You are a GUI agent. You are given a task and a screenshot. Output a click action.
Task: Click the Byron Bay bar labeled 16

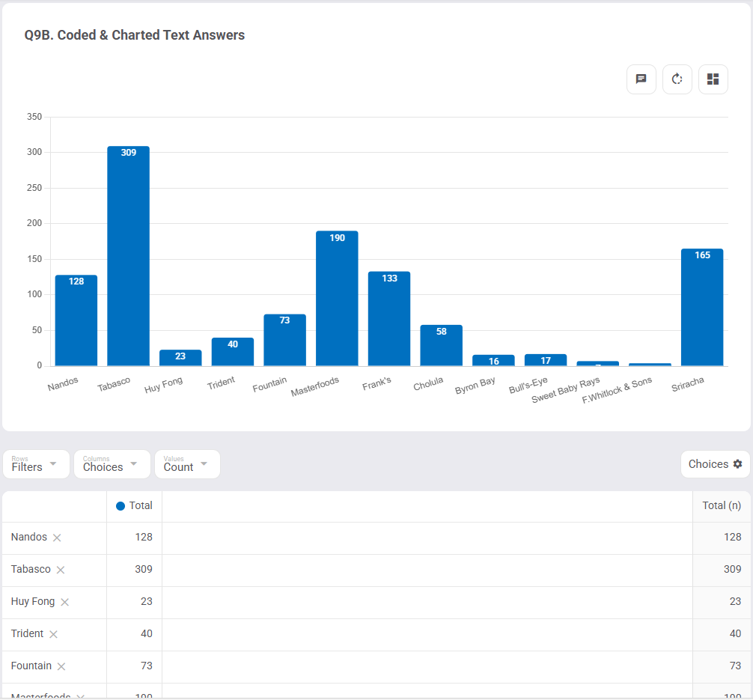coord(494,360)
